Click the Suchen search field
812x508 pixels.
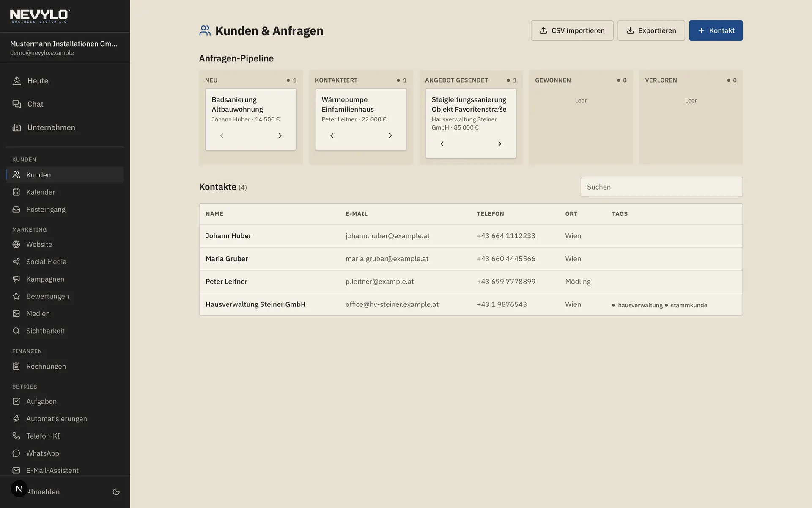click(661, 187)
